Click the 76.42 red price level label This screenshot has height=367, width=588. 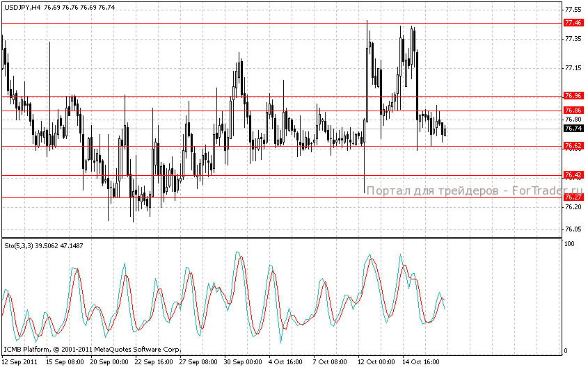[x=573, y=175]
